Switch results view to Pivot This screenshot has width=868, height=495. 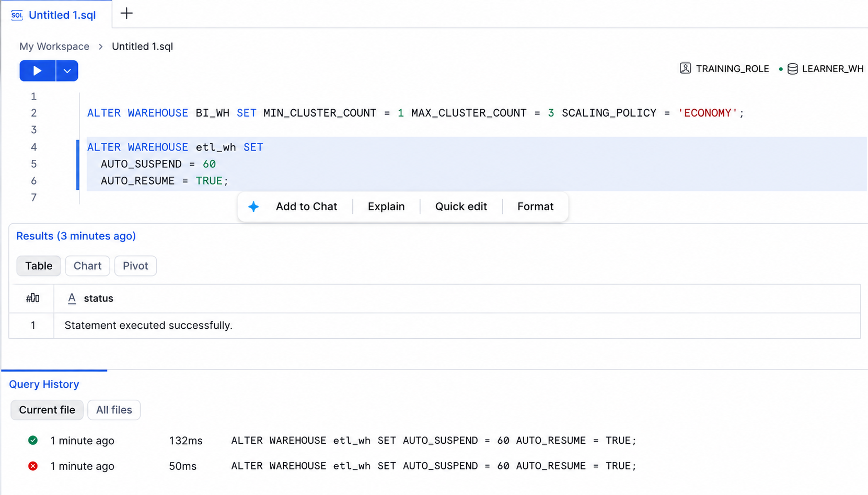coord(135,266)
